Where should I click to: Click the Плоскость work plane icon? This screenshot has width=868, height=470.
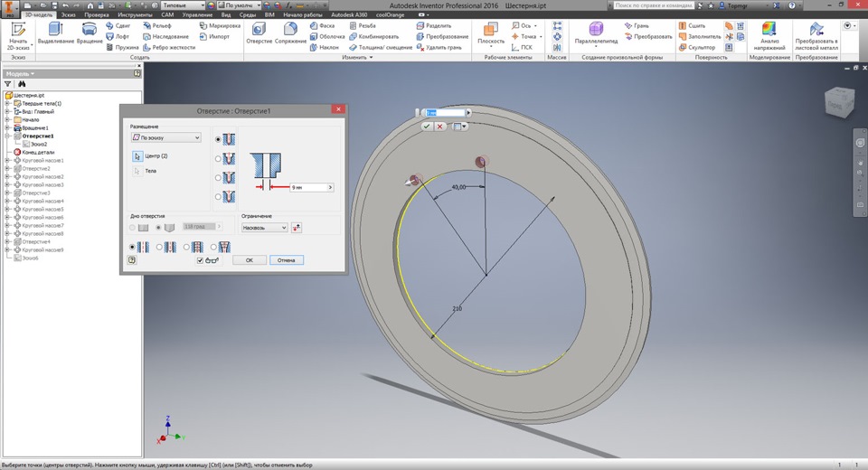click(491, 31)
